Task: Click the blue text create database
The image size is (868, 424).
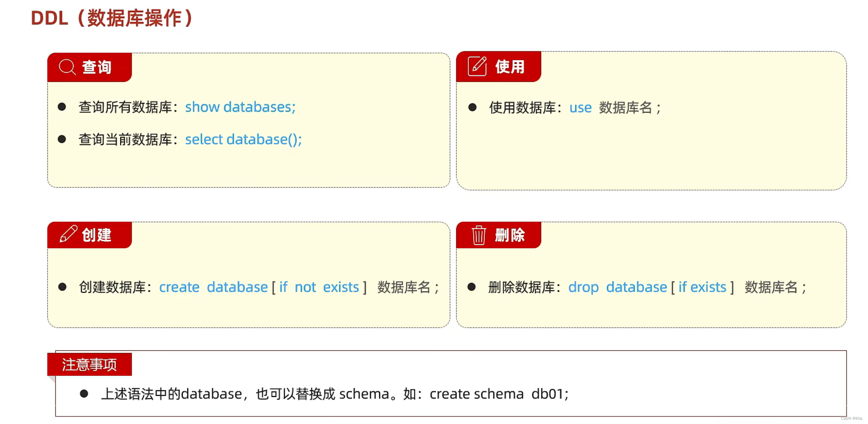Action: 214,287
